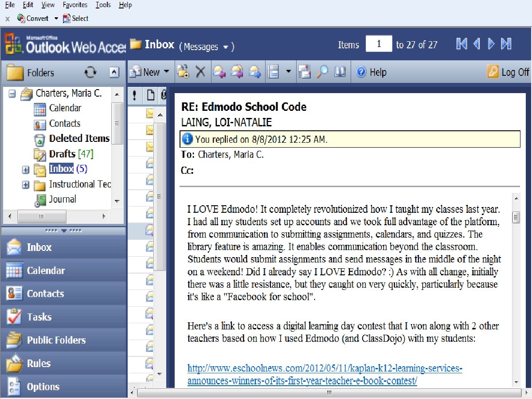532x399 pixels.
Task: Click the Reply All toolbar icon
Action: coord(237,72)
